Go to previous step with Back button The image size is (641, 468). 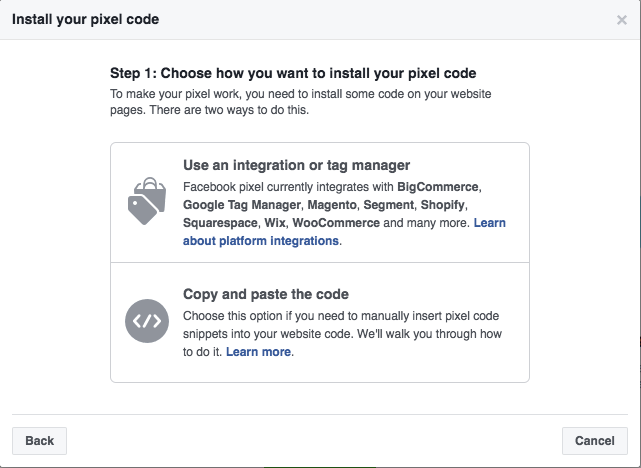pos(39,441)
